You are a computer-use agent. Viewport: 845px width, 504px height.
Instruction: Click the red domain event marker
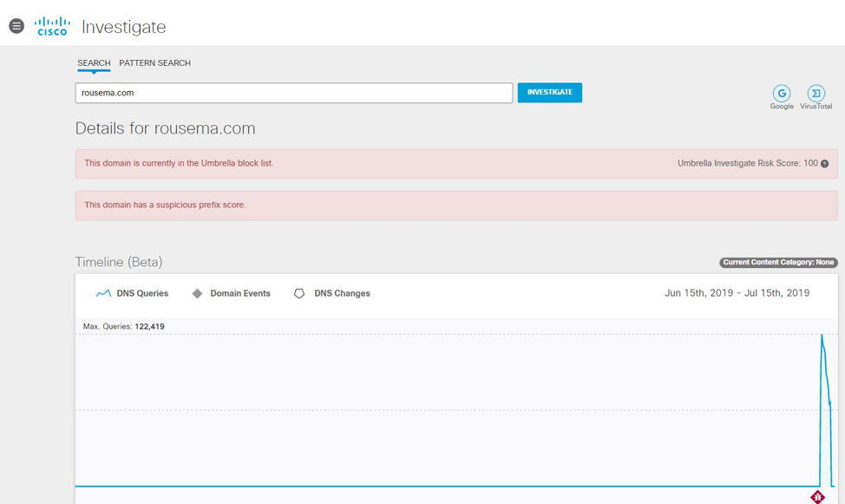(x=817, y=497)
